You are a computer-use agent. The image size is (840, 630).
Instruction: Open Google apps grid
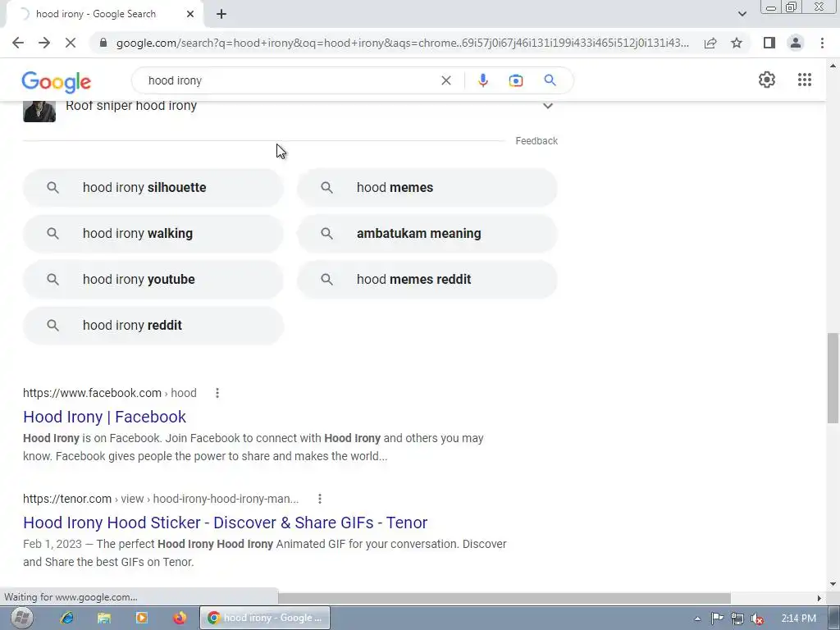(x=804, y=80)
